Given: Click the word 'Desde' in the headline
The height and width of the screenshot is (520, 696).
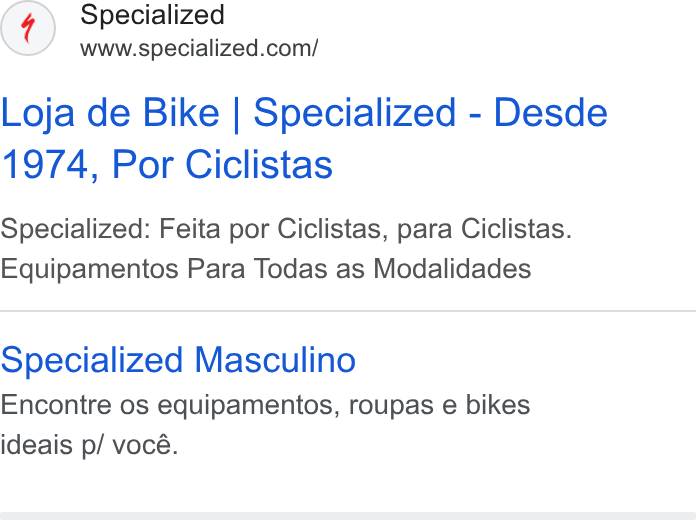Looking at the screenshot, I should pyautogui.click(x=550, y=113).
